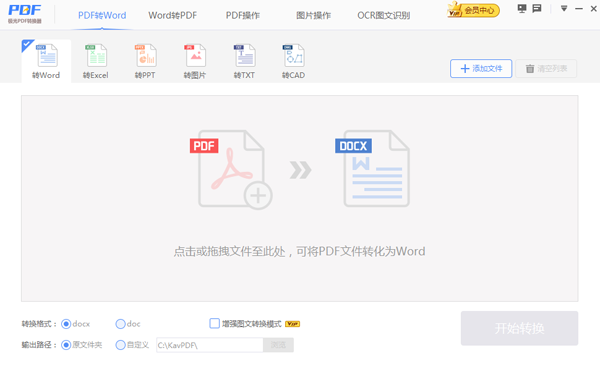Enable the 增强图文转换模式 checkbox
The height and width of the screenshot is (366, 600).
pos(215,324)
